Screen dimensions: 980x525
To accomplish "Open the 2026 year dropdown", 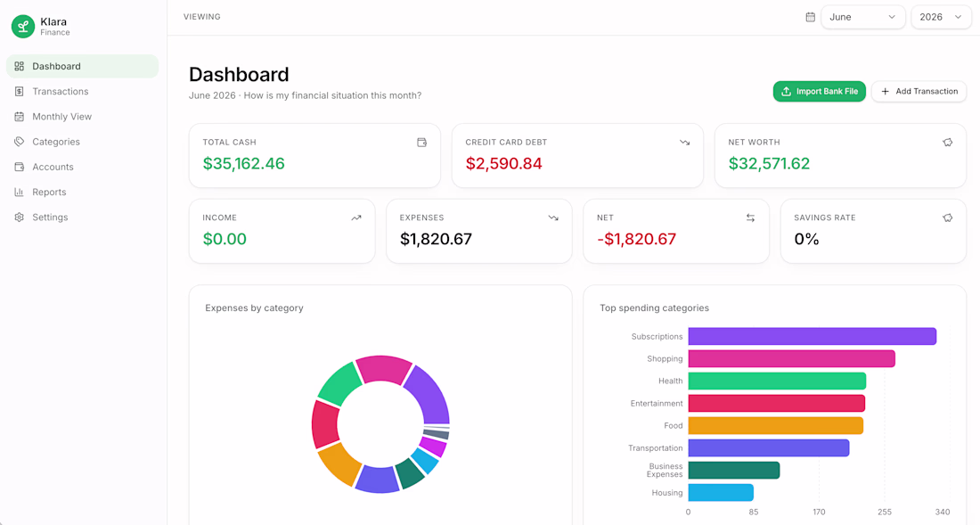I will click(942, 17).
